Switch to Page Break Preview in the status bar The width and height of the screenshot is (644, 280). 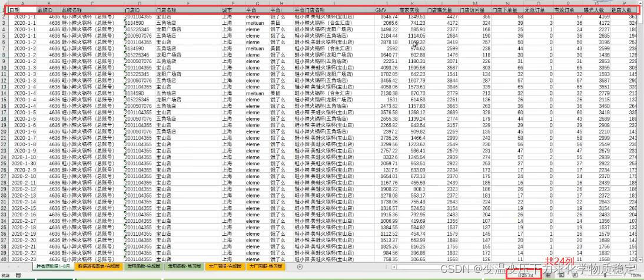(x=575, y=275)
